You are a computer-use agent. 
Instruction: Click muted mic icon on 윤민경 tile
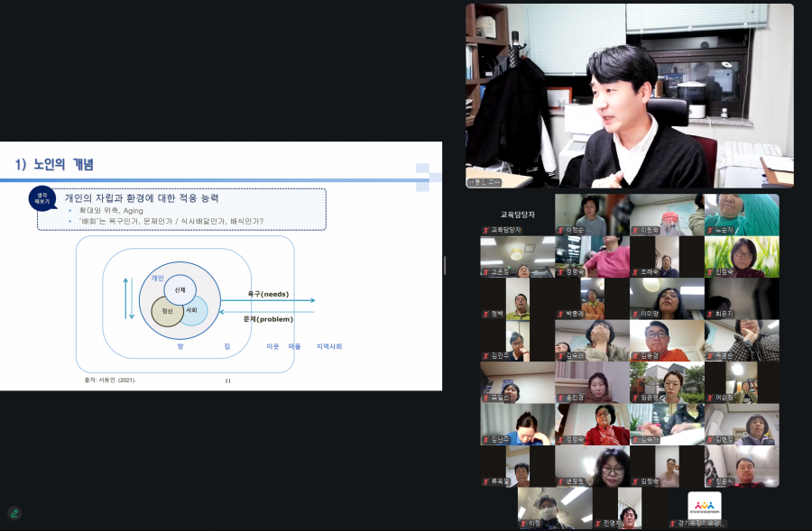click(x=560, y=398)
